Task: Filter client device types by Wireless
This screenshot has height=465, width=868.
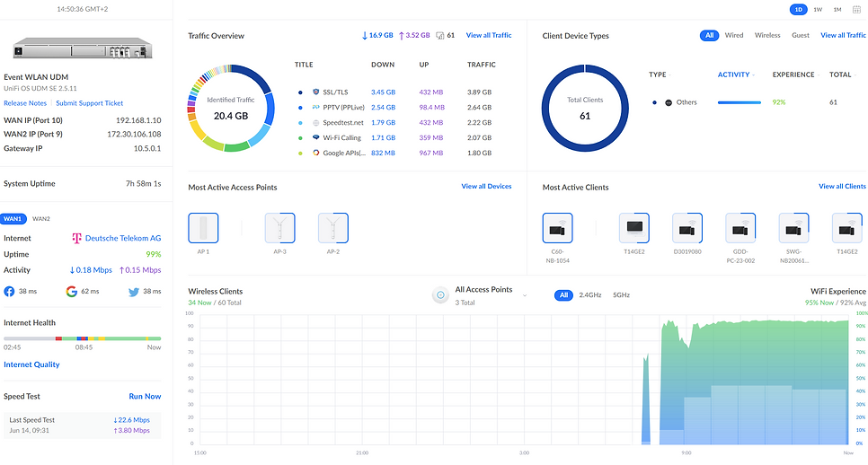Action: [x=767, y=35]
